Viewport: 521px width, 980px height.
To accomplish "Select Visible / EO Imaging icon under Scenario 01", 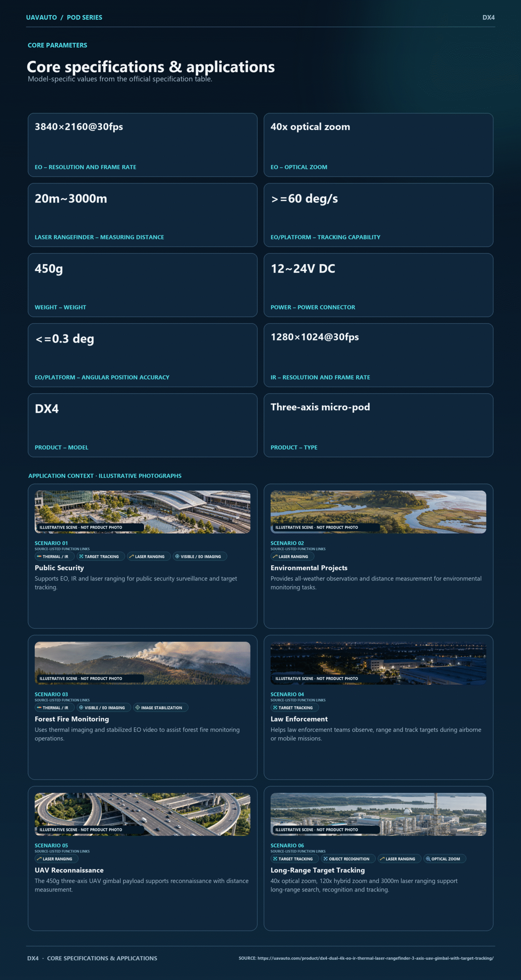I will click(x=177, y=557).
